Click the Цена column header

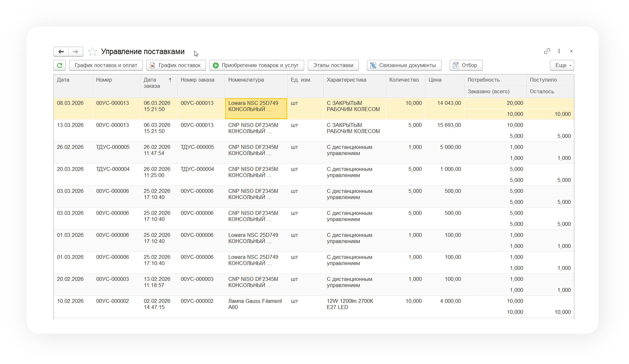435,80
